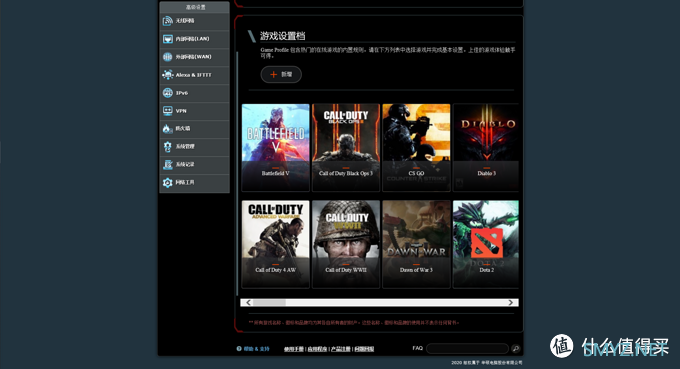Click the add new game profile button
680x369 pixels.
point(281,75)
